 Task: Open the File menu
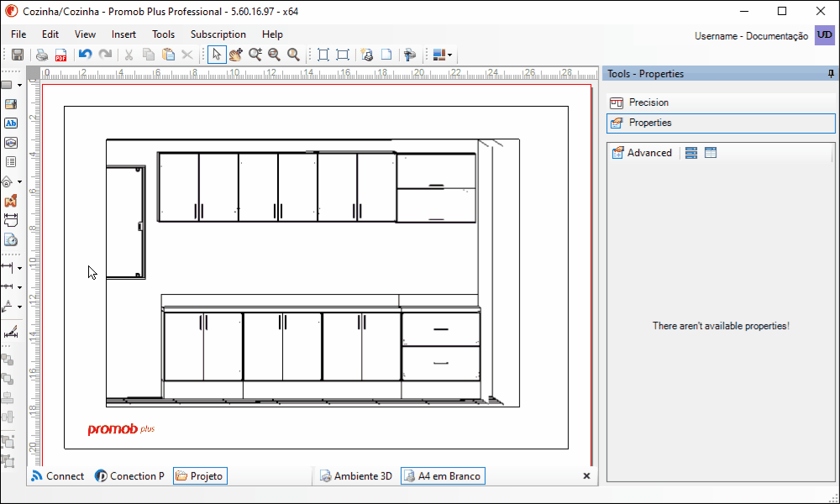point(18,34)
